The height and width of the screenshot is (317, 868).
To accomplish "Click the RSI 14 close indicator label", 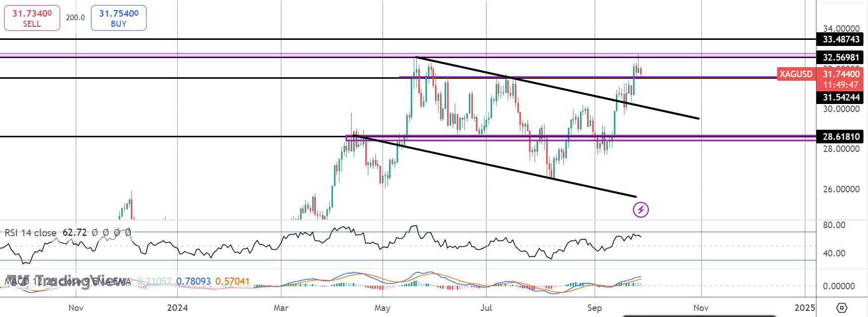I will (30, 233).
